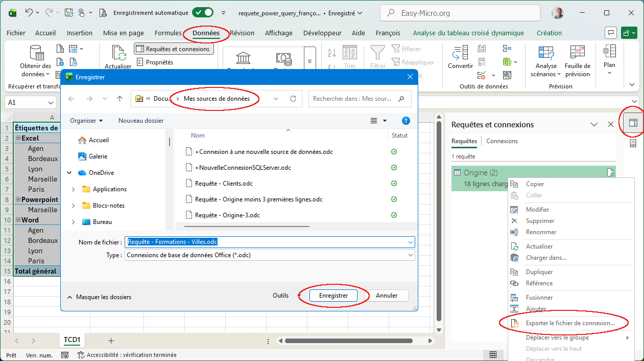The height and width of the screenshot is (361, 644).
Task: Open the Données ribbon tab
Action: point(206,33)
